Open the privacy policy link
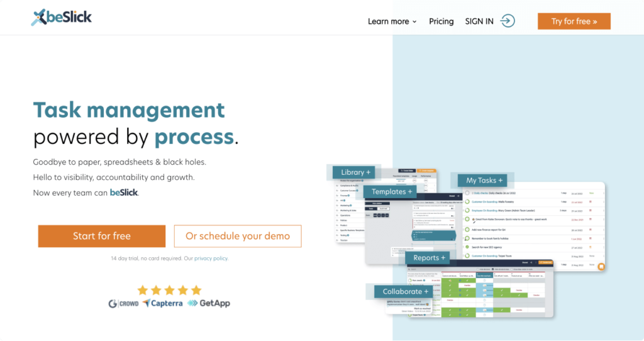Screen dimensions: 644x341 click(211, 259)
